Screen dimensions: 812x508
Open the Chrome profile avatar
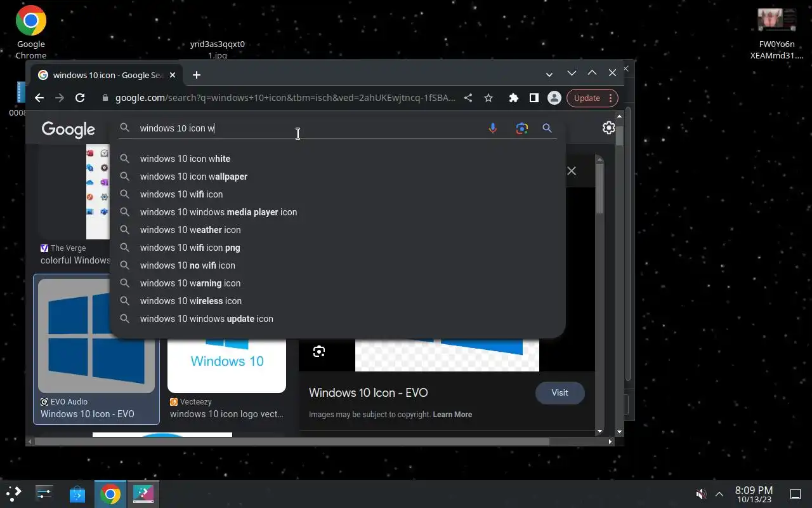(x=554, y=98)
